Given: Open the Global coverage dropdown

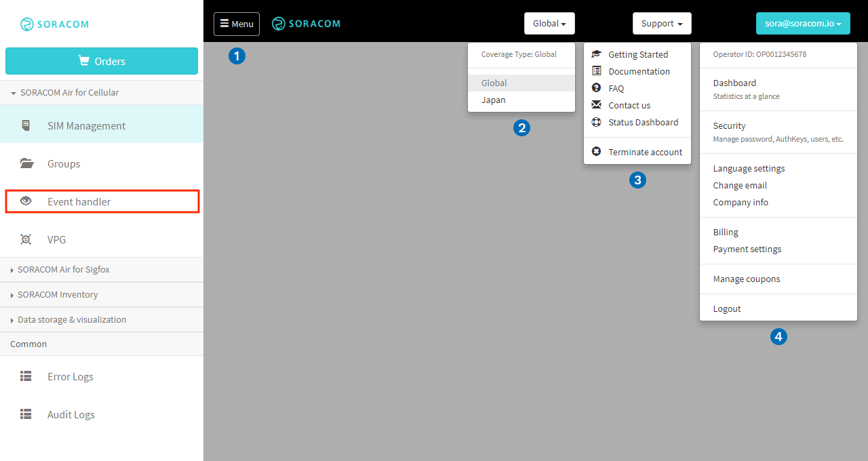Looking at the screenshot, I should [549, 24].
